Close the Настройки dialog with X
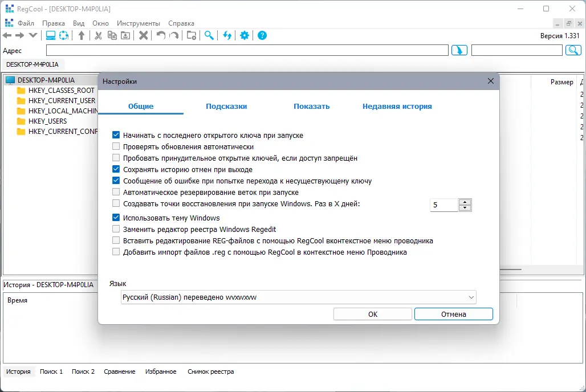The height and width of the screenshot is (392, 586). click(491, 81)
